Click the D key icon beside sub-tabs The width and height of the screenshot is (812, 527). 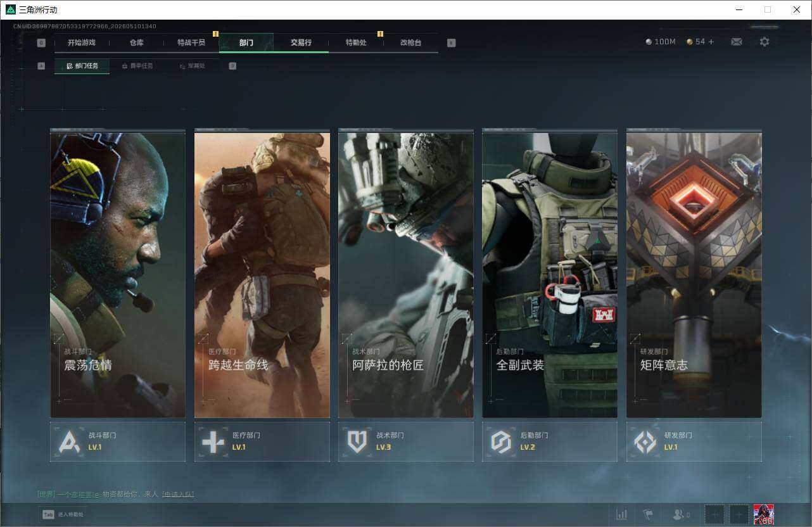(232, 66)
